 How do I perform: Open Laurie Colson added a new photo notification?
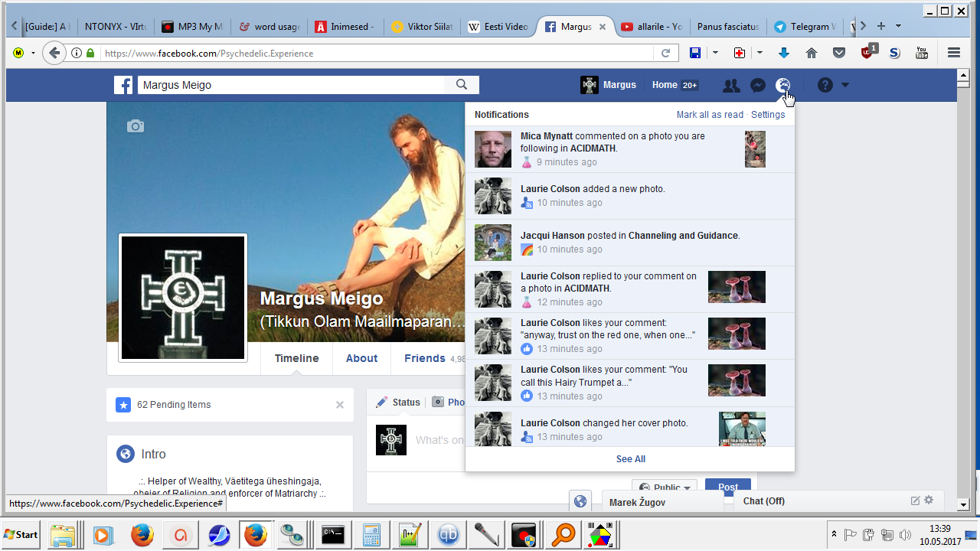pyautogui.click(x=630, y=196)
